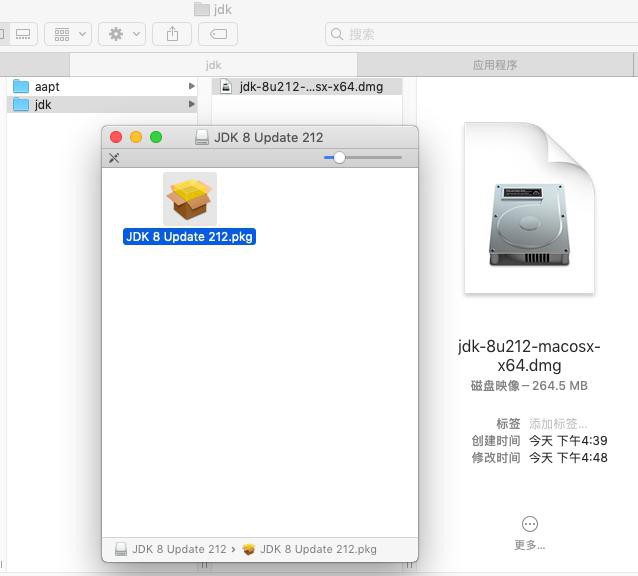
Task: Click the search field in Finder
Action: [481, 34]
